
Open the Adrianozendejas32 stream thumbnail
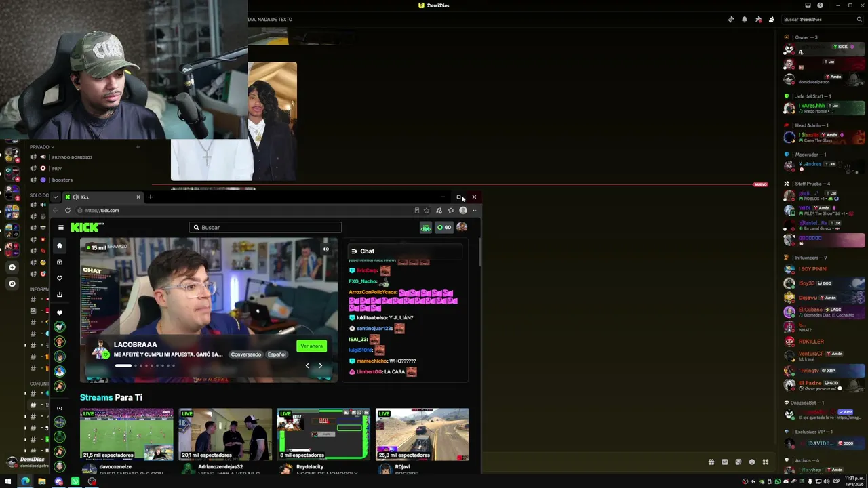[225, 434]
